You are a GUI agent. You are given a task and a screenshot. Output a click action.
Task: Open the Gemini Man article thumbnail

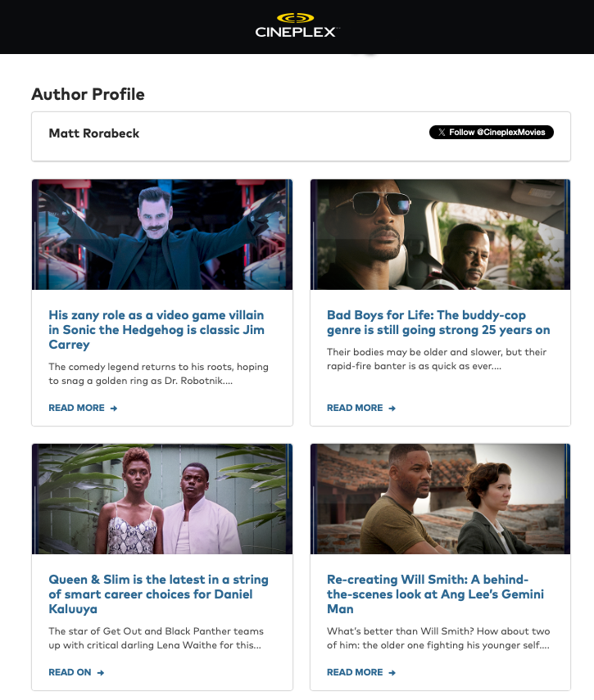(x=440, y=499)
